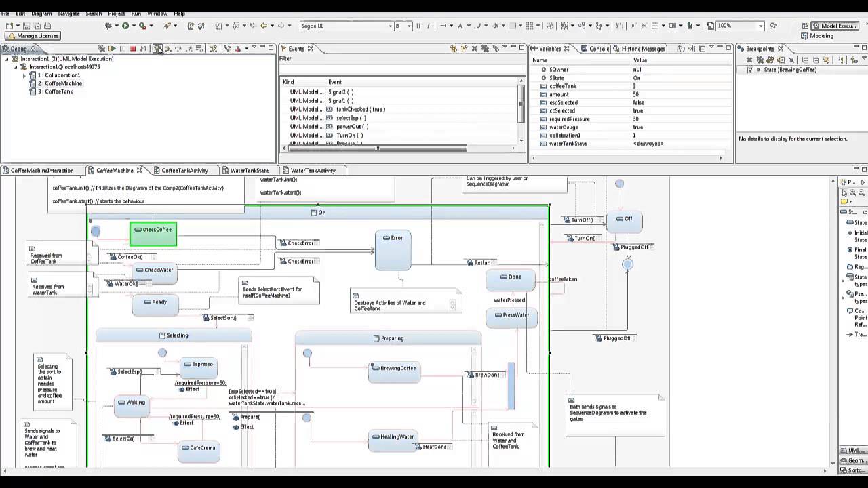Screen dimensions: 868x488
Task: Expand the 1 : Collaboration1 tree node
Action: (24, 75)
